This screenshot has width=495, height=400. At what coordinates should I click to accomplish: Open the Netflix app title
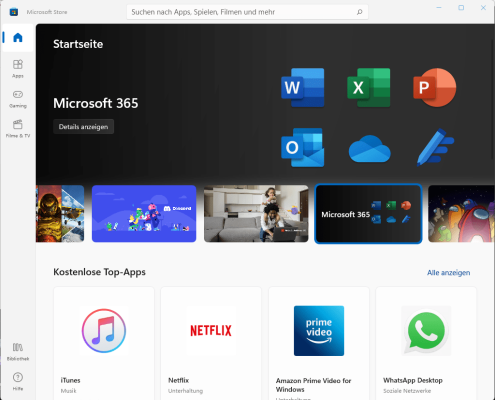tap(178, 380)
